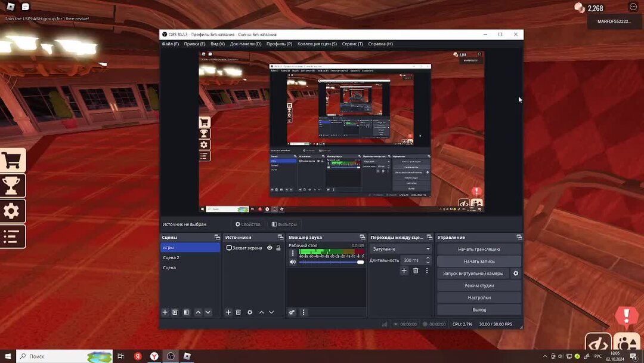This screenshot has height=363, width=644.
Task: Open transition properties three-dot menu
Action: pos(427,270)
